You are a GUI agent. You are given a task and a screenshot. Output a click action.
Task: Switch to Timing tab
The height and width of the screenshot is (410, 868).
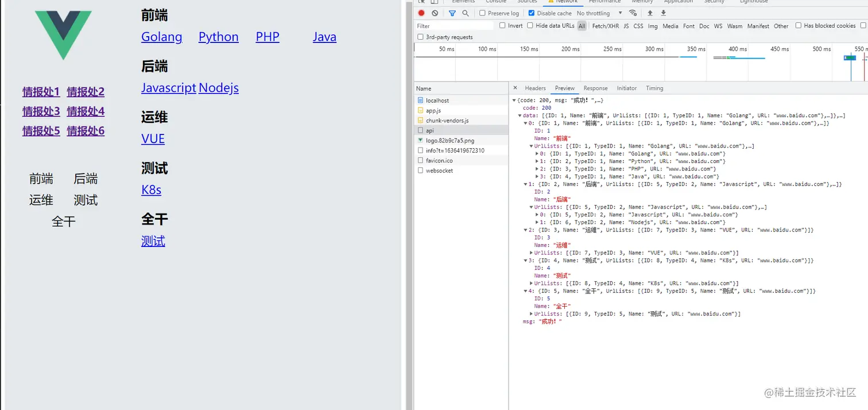(654, 88)
